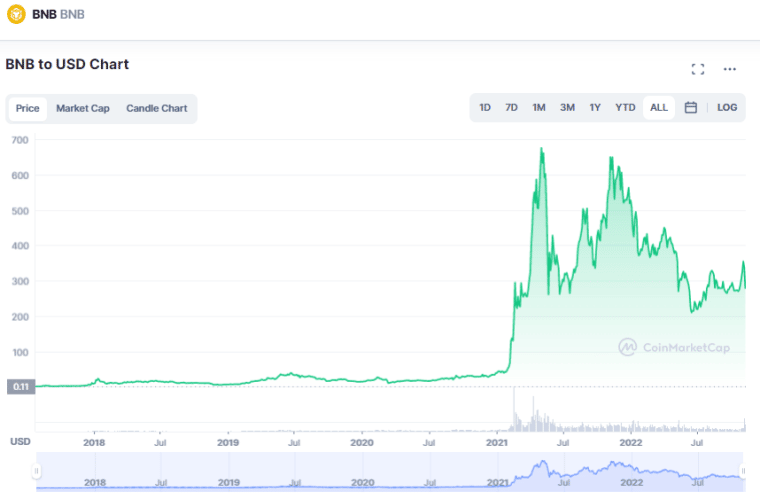Image resolution: width=760 pixels, height=499 pixels.
Task: Click the USD currency label
Action: [x=20, y=441]
